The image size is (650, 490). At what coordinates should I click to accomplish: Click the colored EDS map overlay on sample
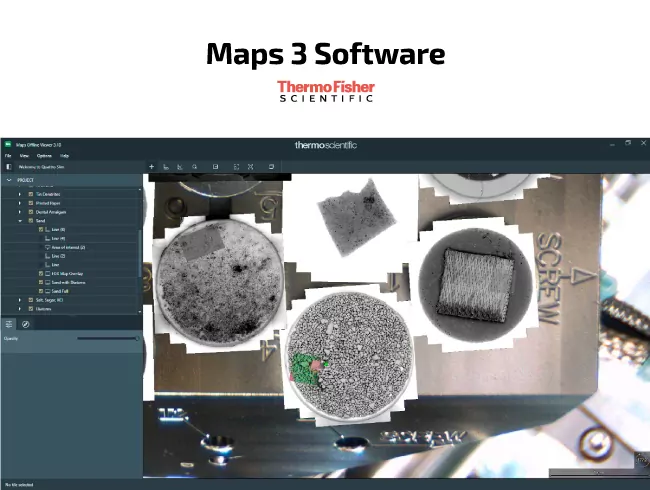pos(306,366)
